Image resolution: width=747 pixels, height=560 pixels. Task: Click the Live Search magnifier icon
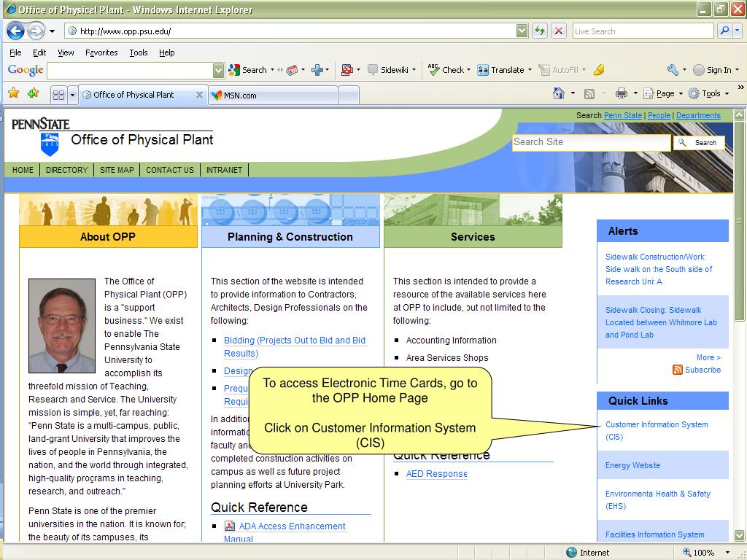[x=725, y=31]
